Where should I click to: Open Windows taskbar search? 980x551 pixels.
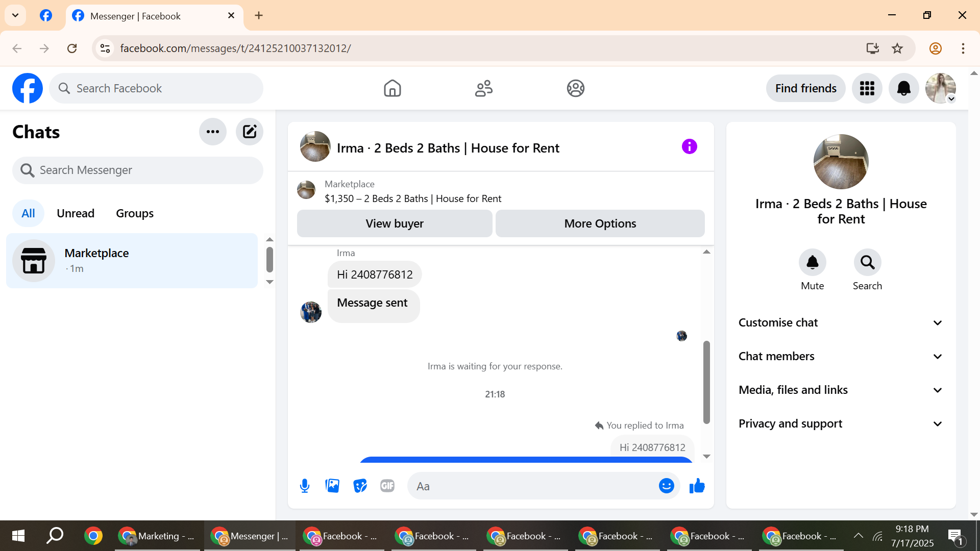pyautogui.click(x=55, y=536)
